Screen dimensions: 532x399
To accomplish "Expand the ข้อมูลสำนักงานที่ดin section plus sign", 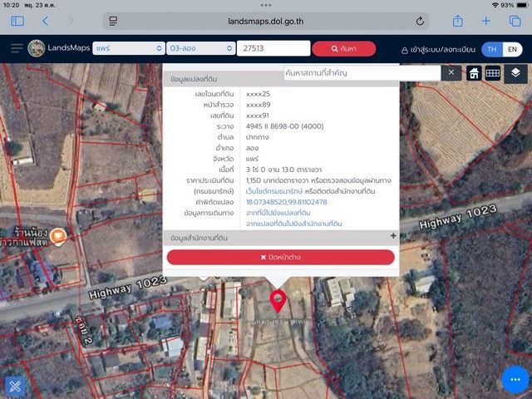I will point(392,237).
